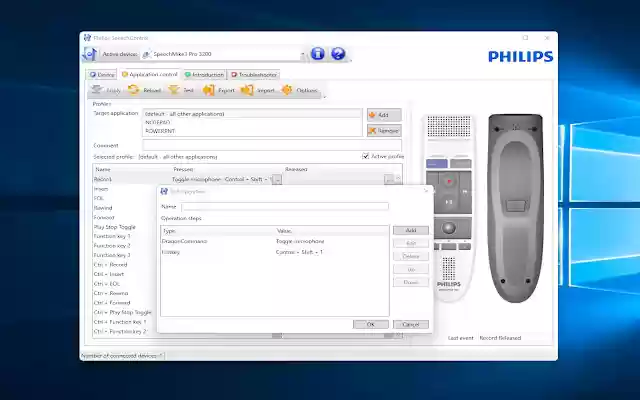The image size is (640, 400).
Task: Click the fast-forward button on the SpeechMike image
Action: [x=465, y=191]
